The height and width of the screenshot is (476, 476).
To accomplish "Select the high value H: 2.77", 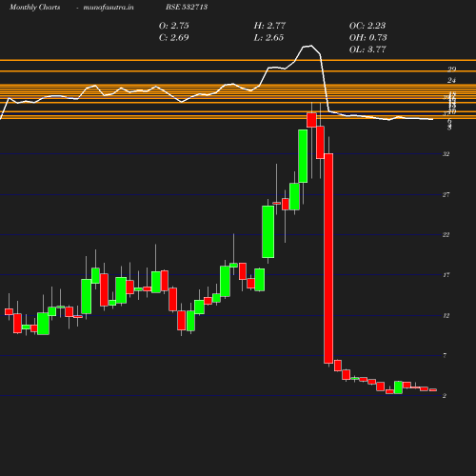I will (x=269, y=26).
